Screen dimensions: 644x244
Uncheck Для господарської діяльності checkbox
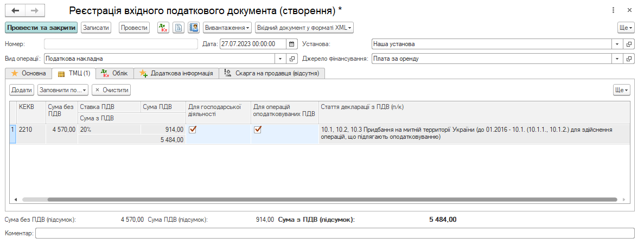pos(193,130)
